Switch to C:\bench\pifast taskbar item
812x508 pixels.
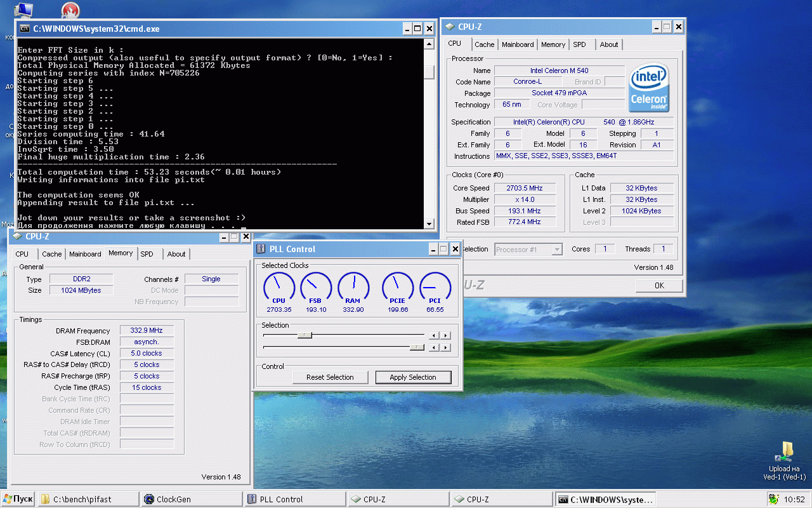[88, 499]
